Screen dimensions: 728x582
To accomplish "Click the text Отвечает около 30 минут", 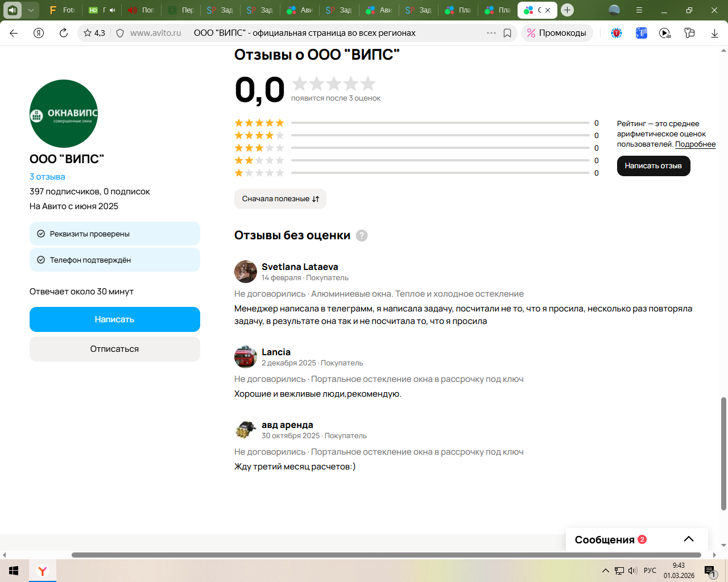I will point(81,292).
